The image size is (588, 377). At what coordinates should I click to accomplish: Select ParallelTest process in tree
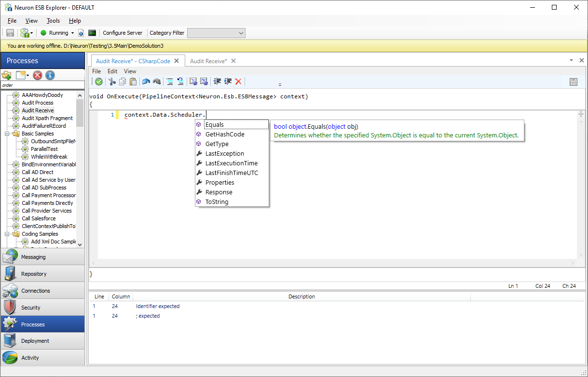[x=44, y=149]
